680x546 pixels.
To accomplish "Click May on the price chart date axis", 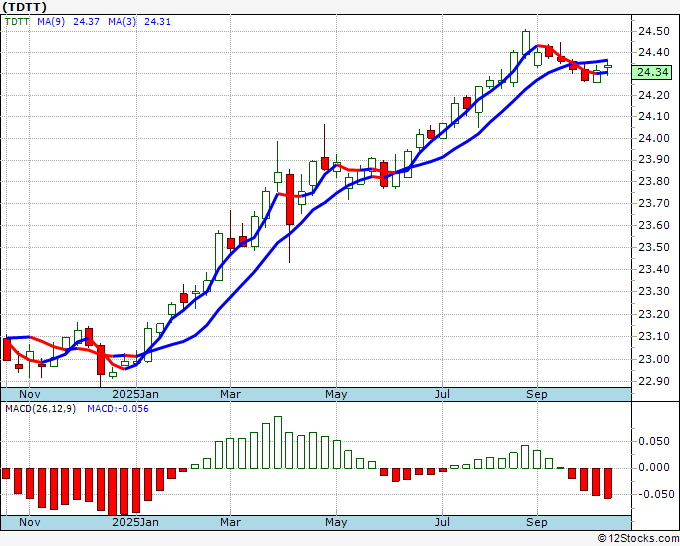I will 336,395.
